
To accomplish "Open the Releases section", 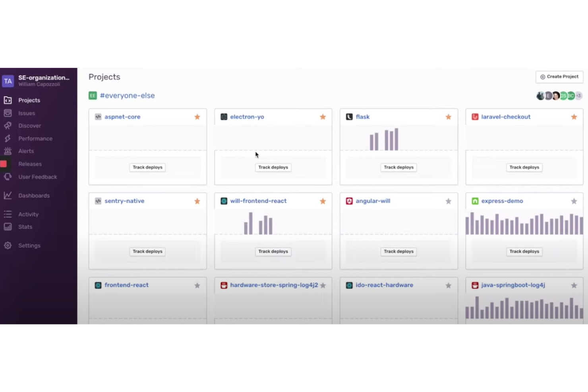I will pos(30,164).
